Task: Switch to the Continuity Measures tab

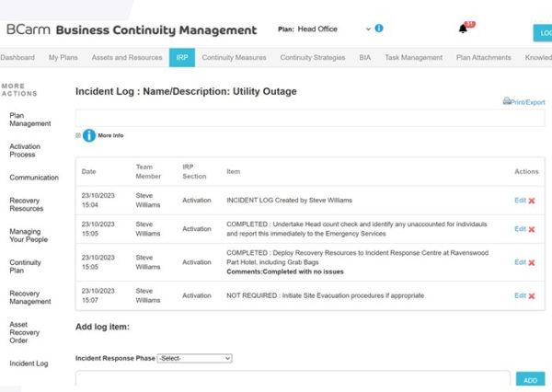Action: coord(234,57)
